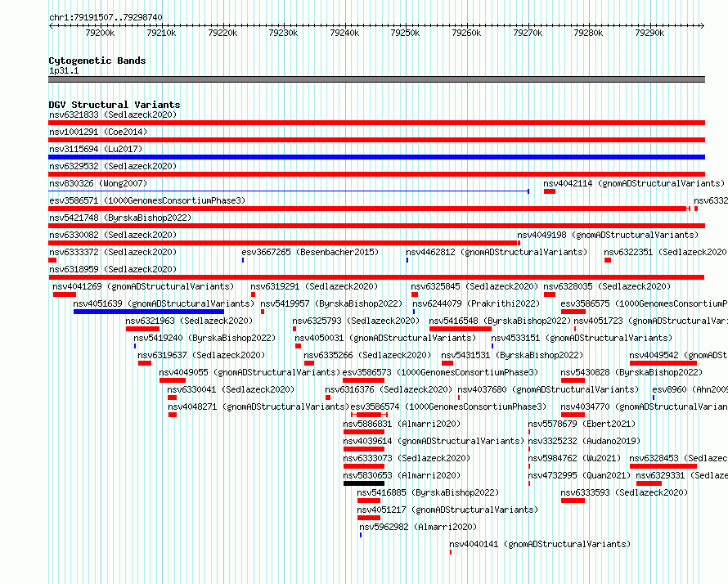Open esv8960 (Ahn2009) variant label

pyautogui.click(x=690, y=389)
